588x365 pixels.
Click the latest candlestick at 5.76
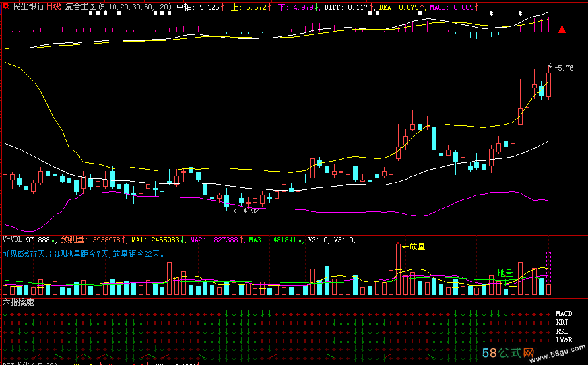(x=548, y=84)
